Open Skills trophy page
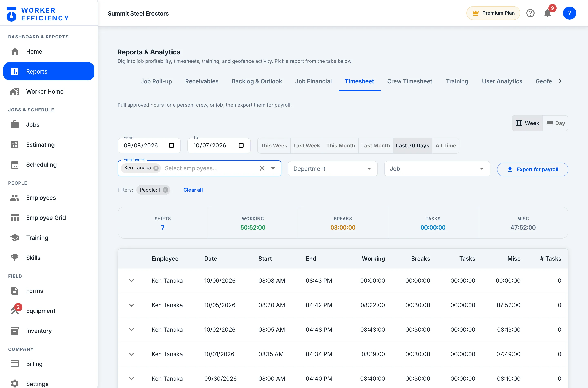This screenshot has height=388, width=588. pyautogui.click(x=49, y=258)
